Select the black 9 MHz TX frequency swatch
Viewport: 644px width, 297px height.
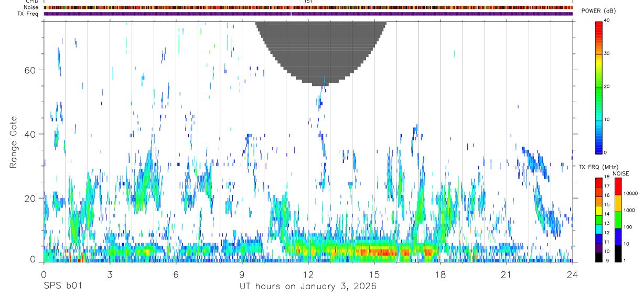pyautogui.click(x=599, y=258)
